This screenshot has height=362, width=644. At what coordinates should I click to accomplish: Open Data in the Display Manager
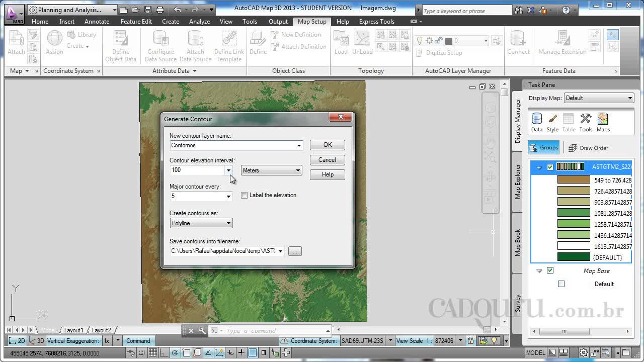pos(537,122)
